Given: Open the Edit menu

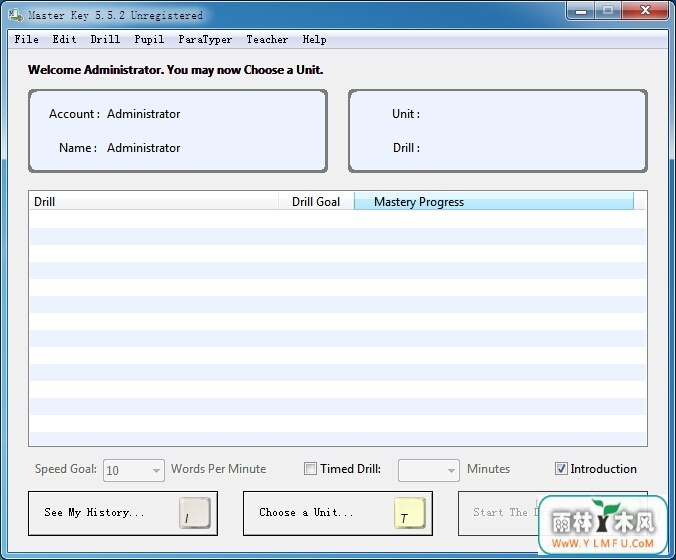Looking at the screenshot, I should (64, 40).
